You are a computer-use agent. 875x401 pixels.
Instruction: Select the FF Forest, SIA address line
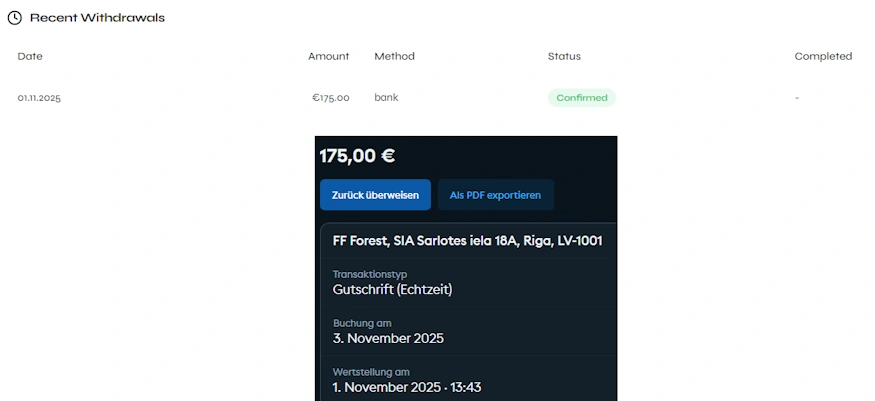pyautogui.click(x=467, y=241)
